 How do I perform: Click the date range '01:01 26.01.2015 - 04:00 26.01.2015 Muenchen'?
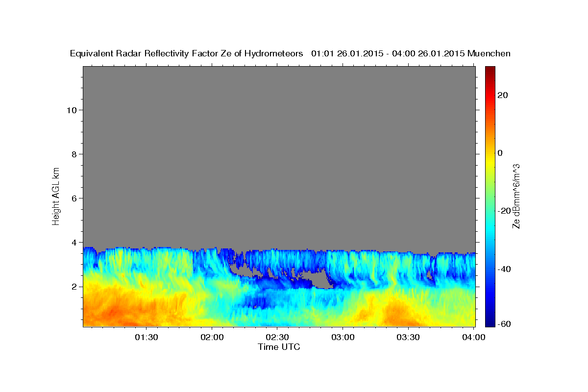tap(411, 54)
